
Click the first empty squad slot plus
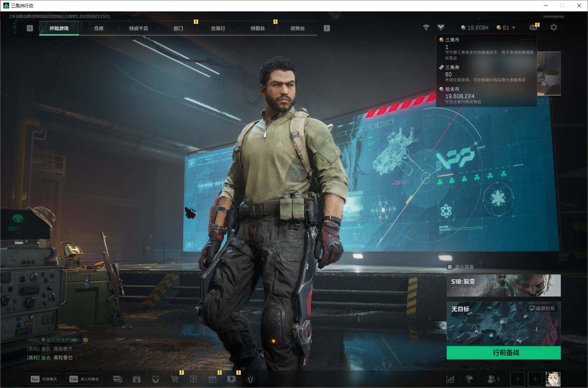(x=517, y=379)
